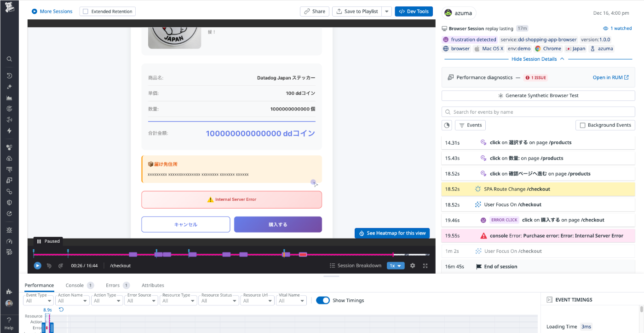Viewport: 644px width, 333px height.
Task: Click See Heatmap for this view
Action: (392, 233)
